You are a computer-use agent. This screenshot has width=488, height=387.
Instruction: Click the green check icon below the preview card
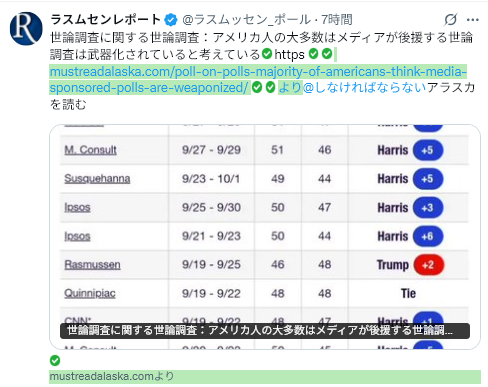click(x=55, y=360)
